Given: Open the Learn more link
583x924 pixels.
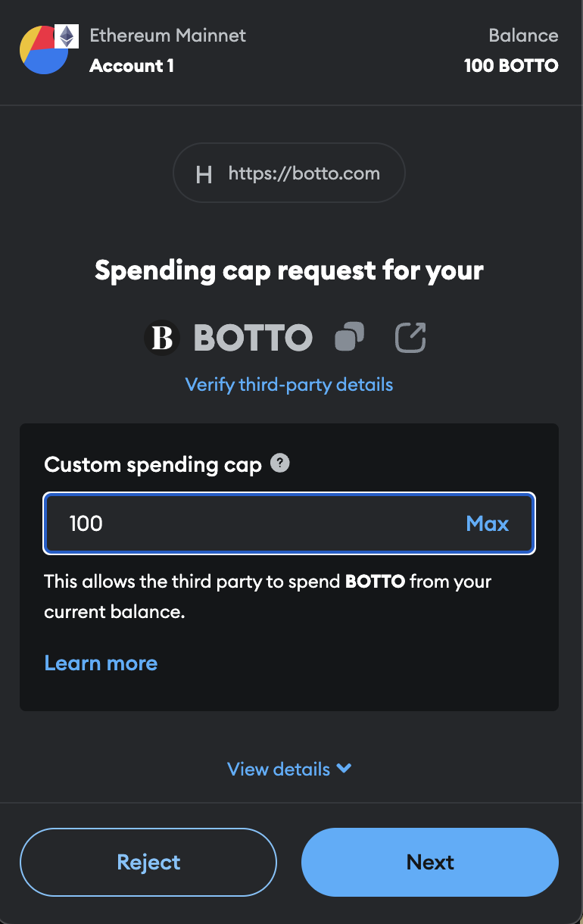Looking at the screenshot, I should (101, 663).
